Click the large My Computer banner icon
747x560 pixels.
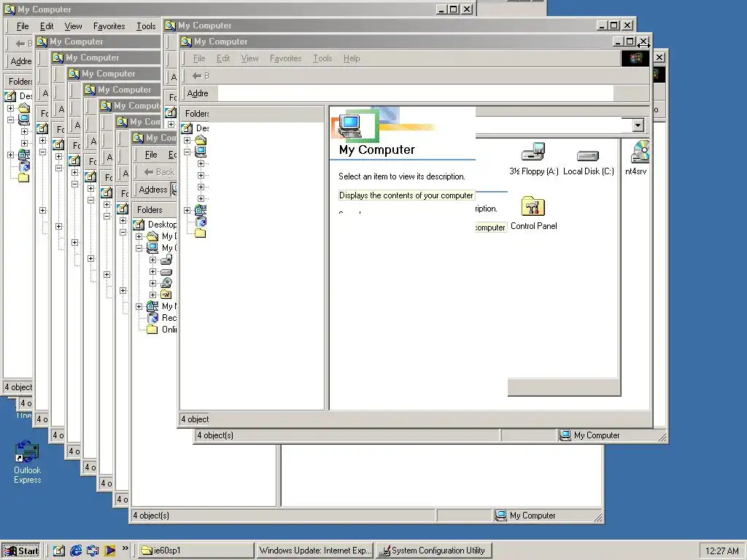point(351,125)
